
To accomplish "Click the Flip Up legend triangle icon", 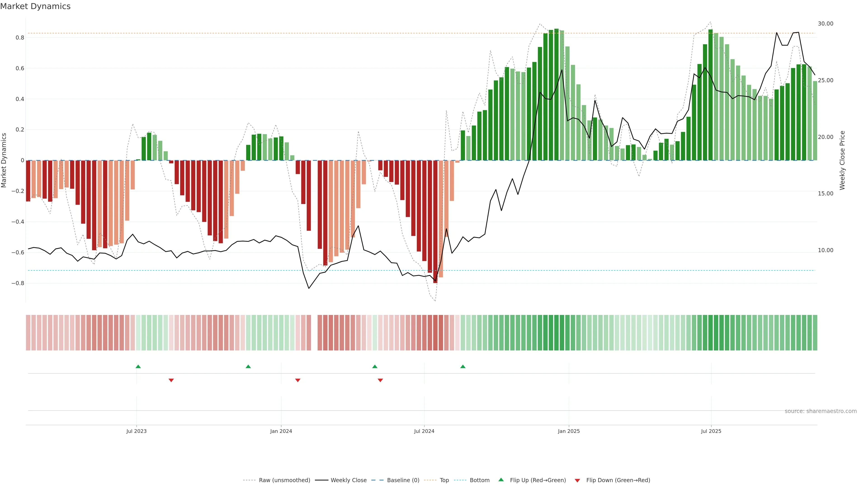I will pyautogui.click(x=501, y=480).
